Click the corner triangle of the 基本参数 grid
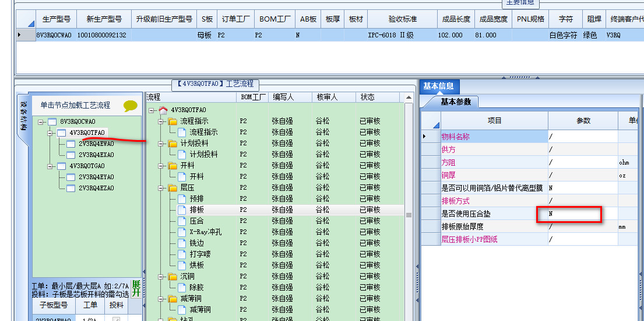This screenshot has width=644, height=321. click(x=436, y=125)
